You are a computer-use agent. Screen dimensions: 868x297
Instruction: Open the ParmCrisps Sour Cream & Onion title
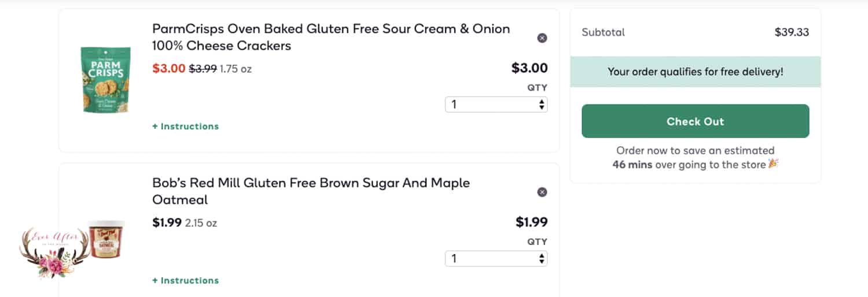click(331, 37)
